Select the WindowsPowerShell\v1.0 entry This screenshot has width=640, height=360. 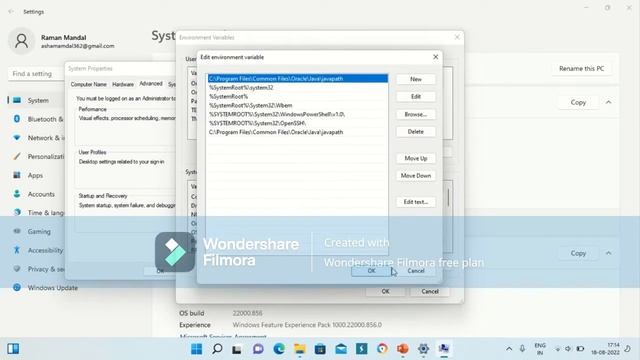(x=298, y=114)
